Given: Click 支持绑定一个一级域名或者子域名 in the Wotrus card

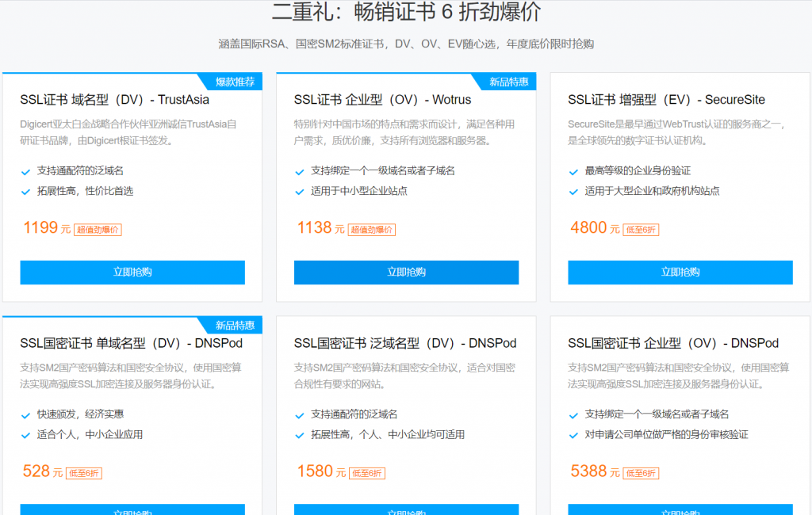Looking at the screenshot, I should tap(383, 171).
